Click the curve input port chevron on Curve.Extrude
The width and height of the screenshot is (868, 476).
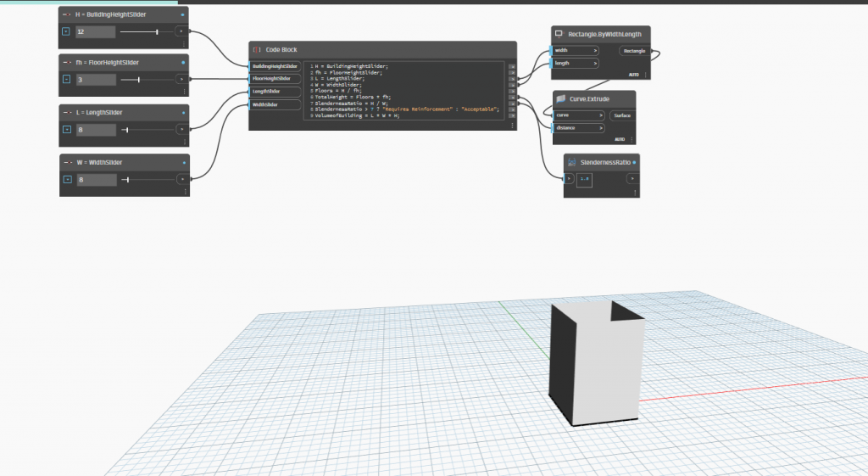(601, 115)
